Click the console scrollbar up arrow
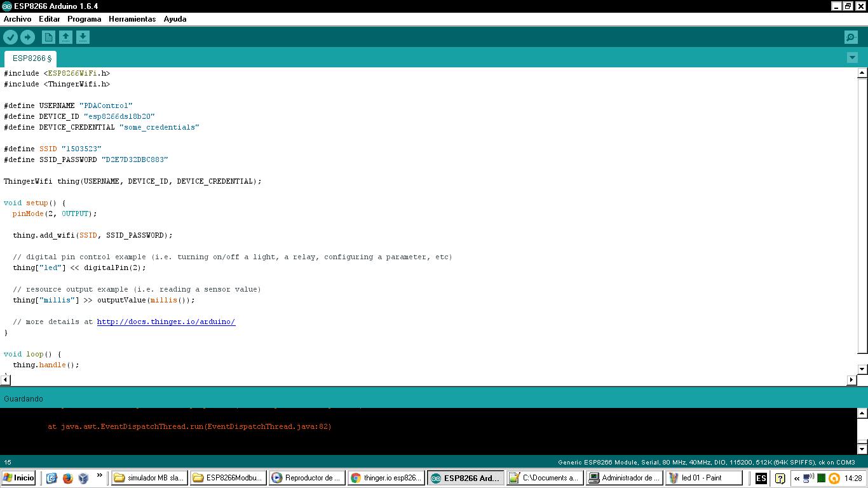Screen dimensions: 868x488 pyautogui.click(x=862, y=413)
